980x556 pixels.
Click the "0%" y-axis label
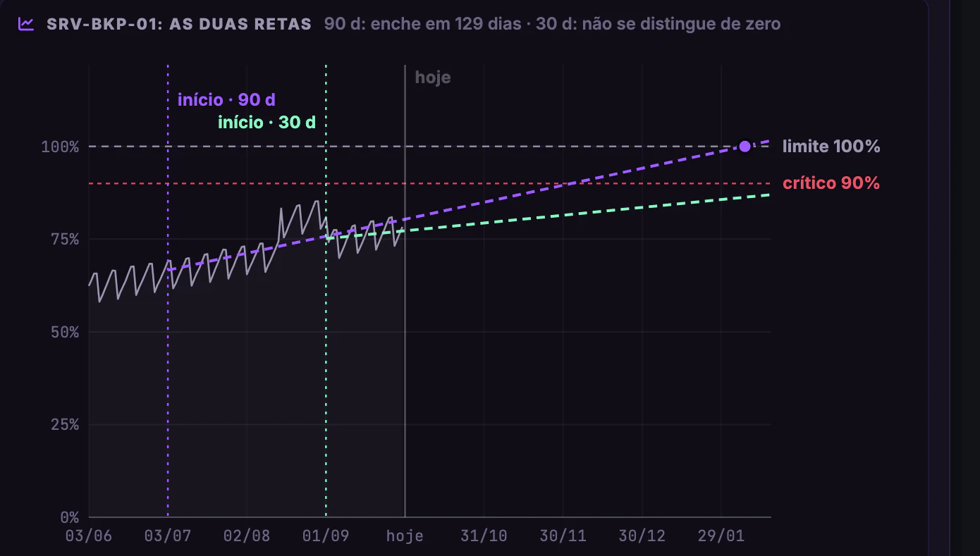(x=68, y=517)
